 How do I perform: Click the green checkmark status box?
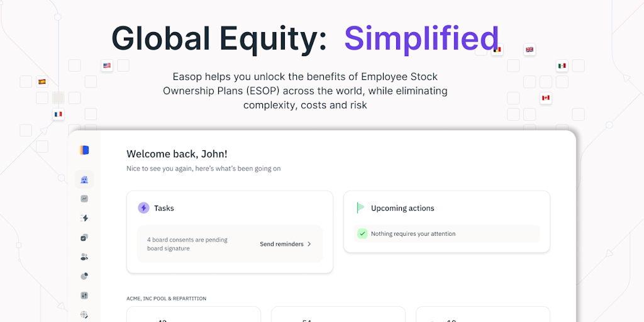(x=362, y=234)
